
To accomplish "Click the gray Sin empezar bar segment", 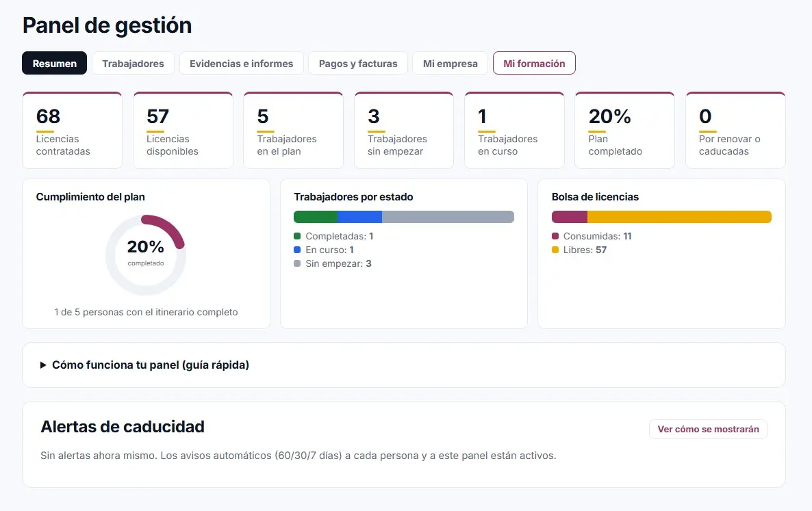I will [x=448, y=217].
